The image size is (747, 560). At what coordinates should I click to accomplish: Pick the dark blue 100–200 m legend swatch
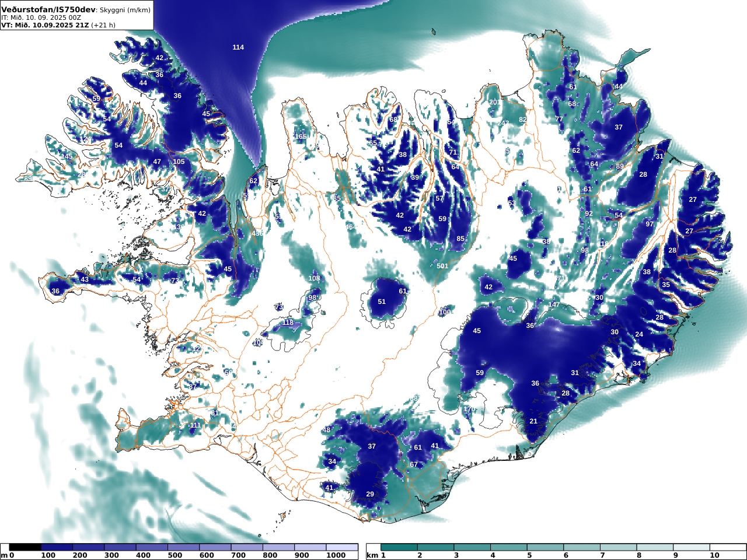pos(57,547)
